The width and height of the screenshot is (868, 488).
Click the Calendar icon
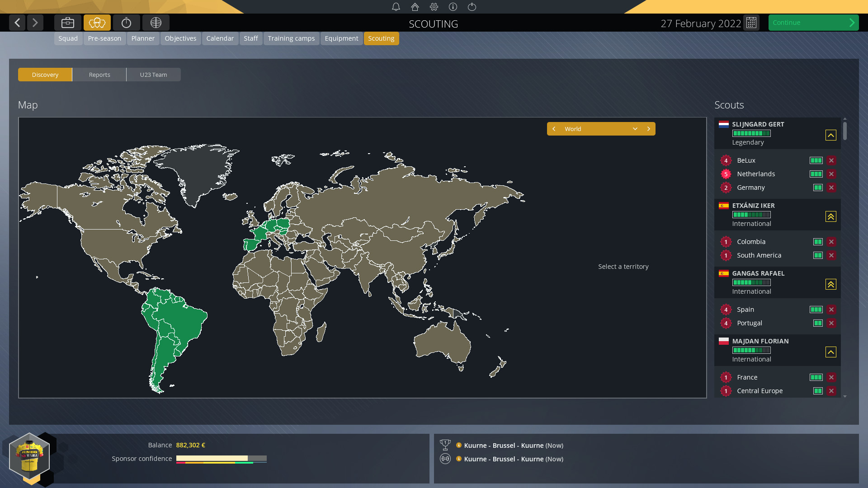tap(752, 23)
